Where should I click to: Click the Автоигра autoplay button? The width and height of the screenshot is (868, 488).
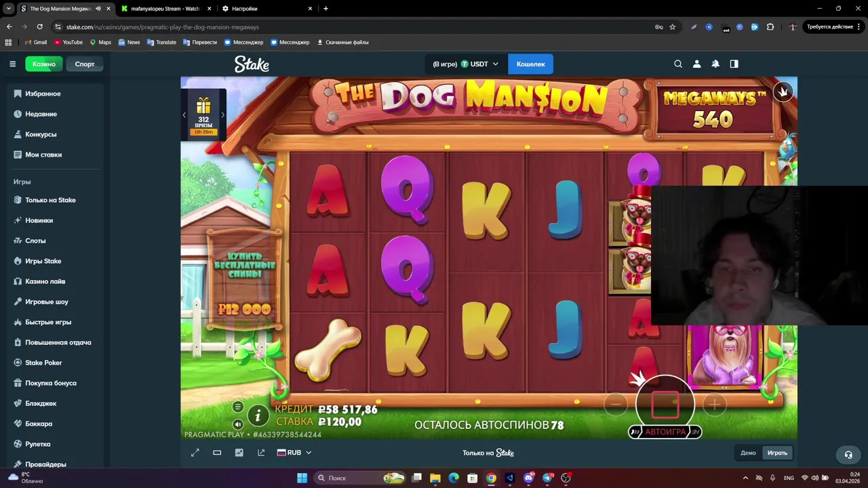pyautogui.click(x=665, y=432)
